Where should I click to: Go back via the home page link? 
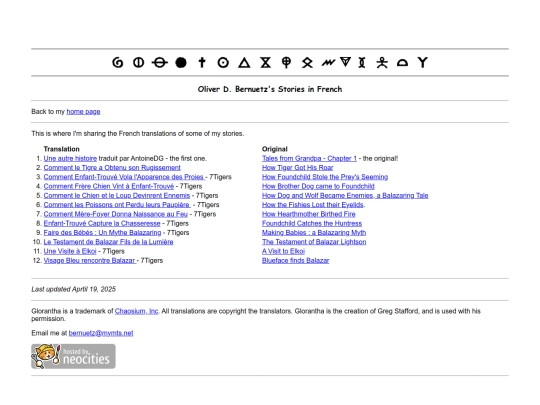83,112
